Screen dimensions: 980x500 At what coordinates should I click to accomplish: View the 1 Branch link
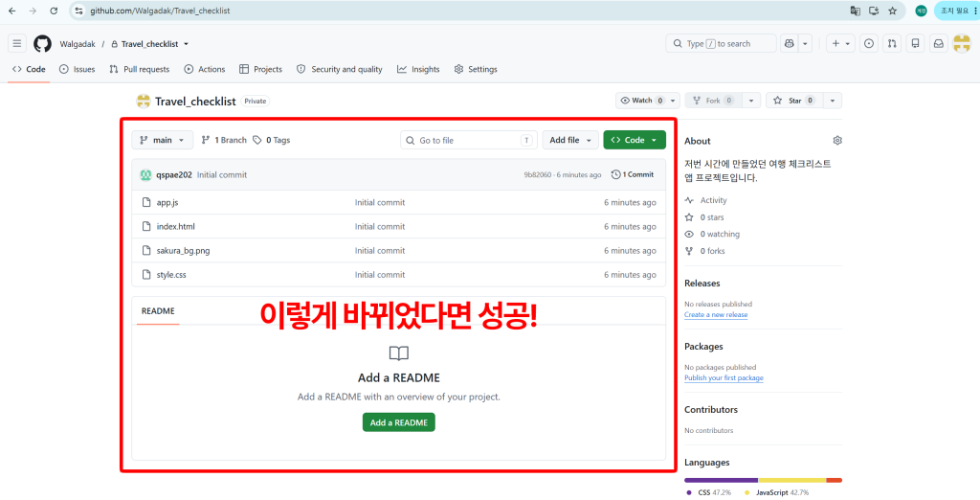[x=224, y=140]
